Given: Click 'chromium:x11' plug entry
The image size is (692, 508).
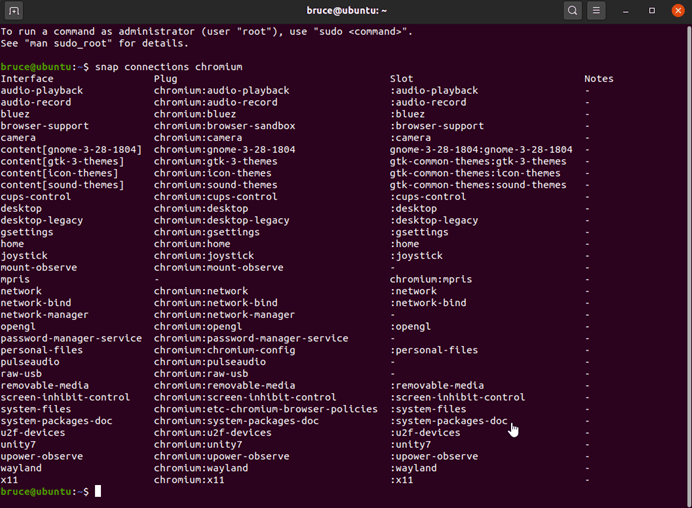Looking at the screenshot, I should pos(189,480).
